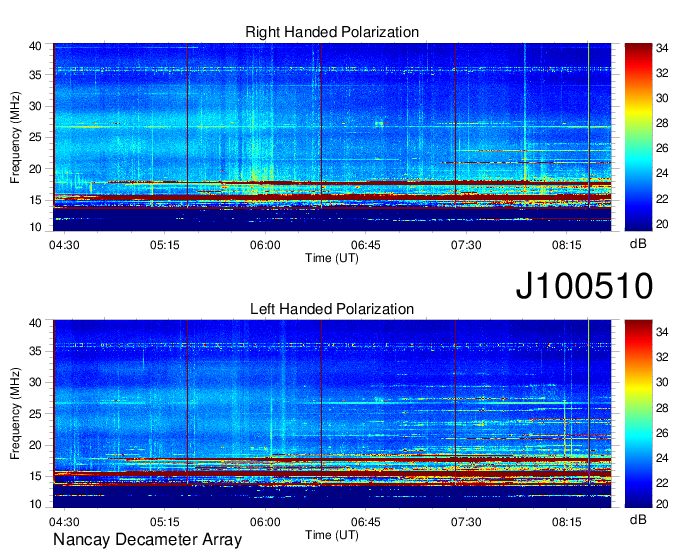
Task: Click the 06:00 time tick on the bottom plot
Action: pos(265,522)
